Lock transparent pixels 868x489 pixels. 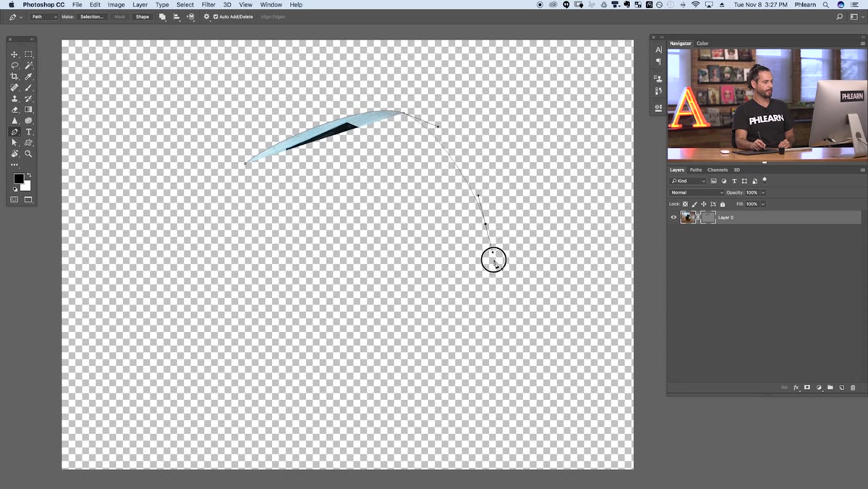pyautogui.click(x=685, y=204)
